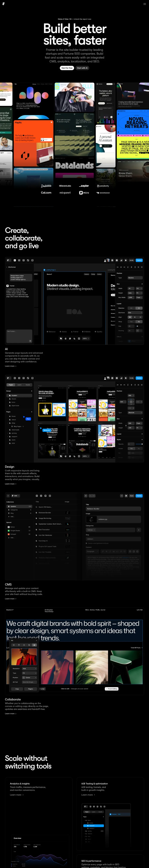Open the CMS dropdown in the CMS toolbar

(x=15, y=496)
